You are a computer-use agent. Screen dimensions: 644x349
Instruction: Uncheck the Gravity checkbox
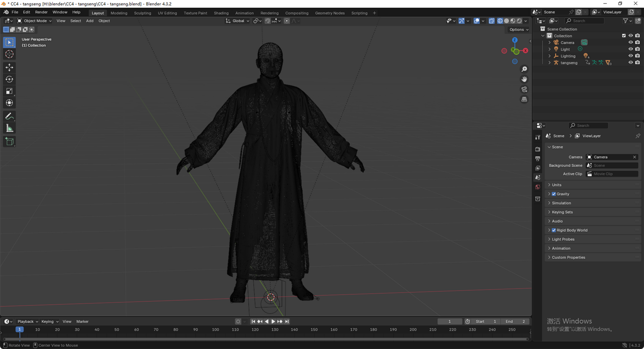(554, 194)
